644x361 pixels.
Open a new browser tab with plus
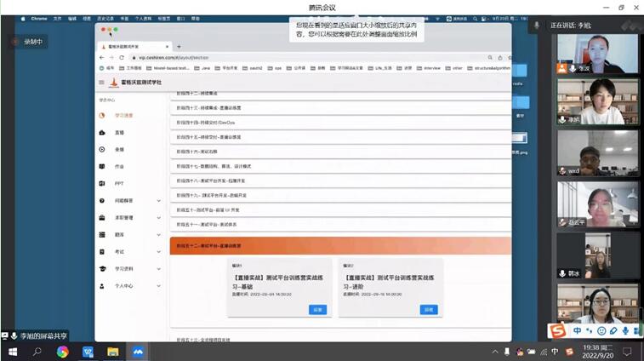tap(179, 46)
